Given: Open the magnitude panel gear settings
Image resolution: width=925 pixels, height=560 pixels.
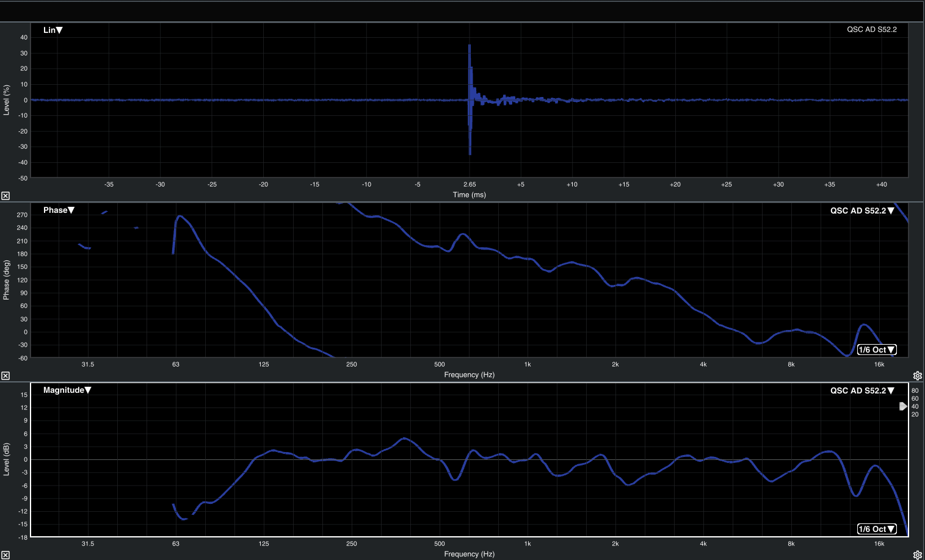Looking at the screenshot, I should tap(917, 555).
